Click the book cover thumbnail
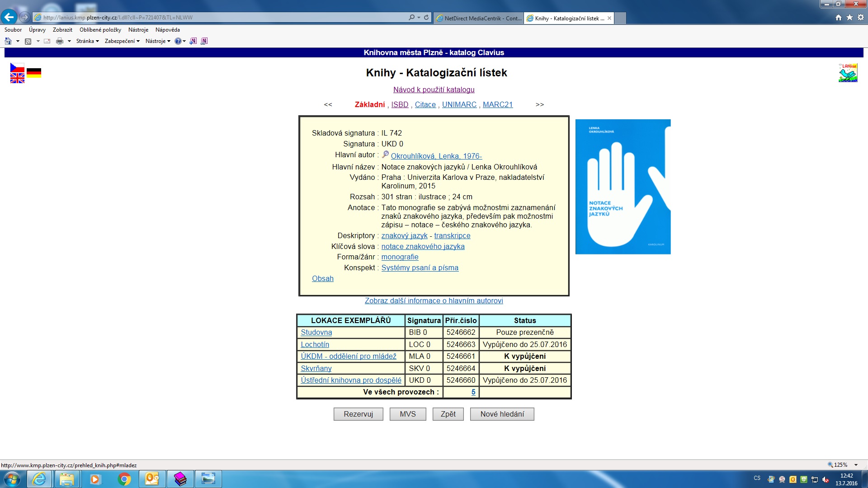The image size is (868, 488). [623, 187]
